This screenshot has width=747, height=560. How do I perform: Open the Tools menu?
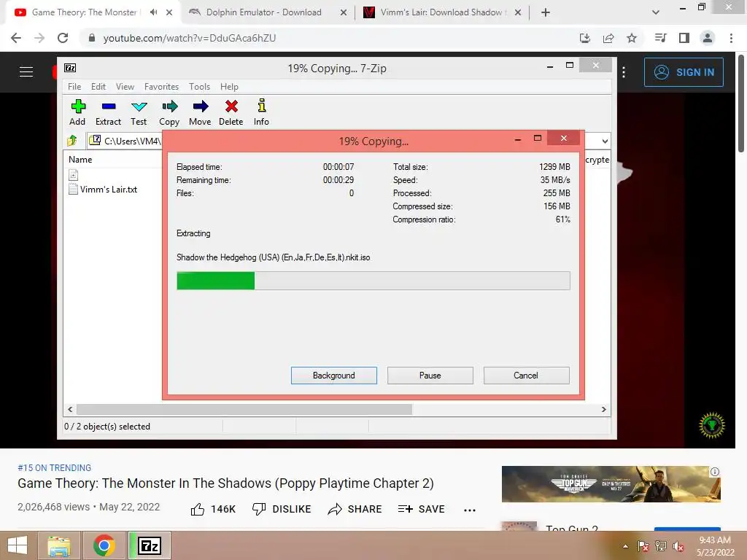pyautogui.click(x=199, y=87)
